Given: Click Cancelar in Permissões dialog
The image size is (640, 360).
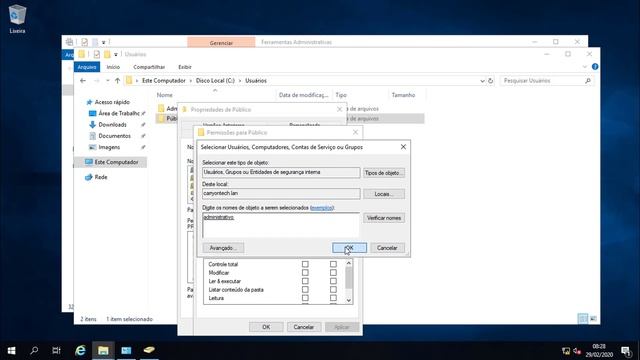Looking at the screenshot, I should coord(303,327).
